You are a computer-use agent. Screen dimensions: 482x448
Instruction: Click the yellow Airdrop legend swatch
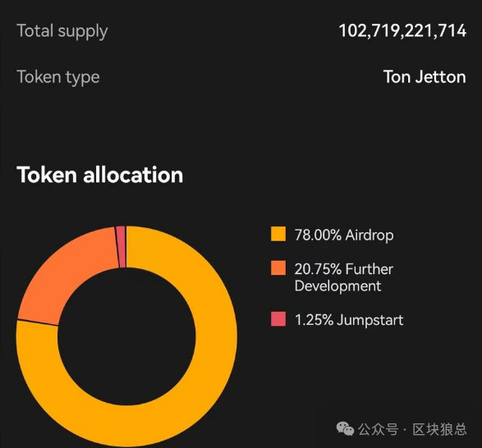click(278, 234)
